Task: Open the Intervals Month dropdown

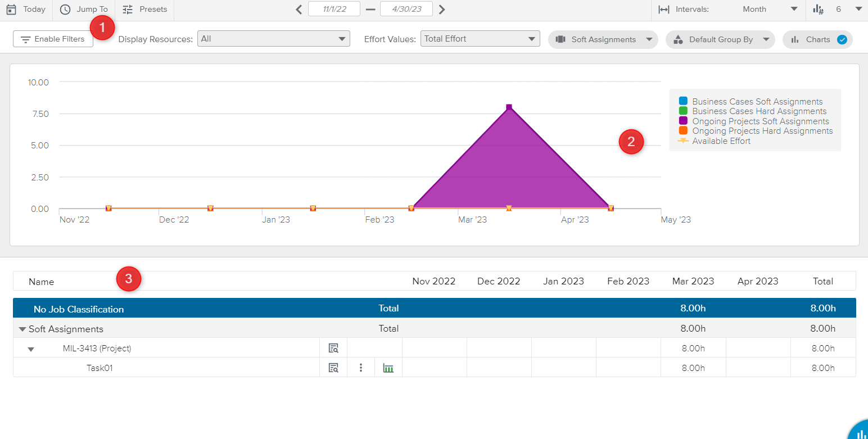Action: [768, 10]
